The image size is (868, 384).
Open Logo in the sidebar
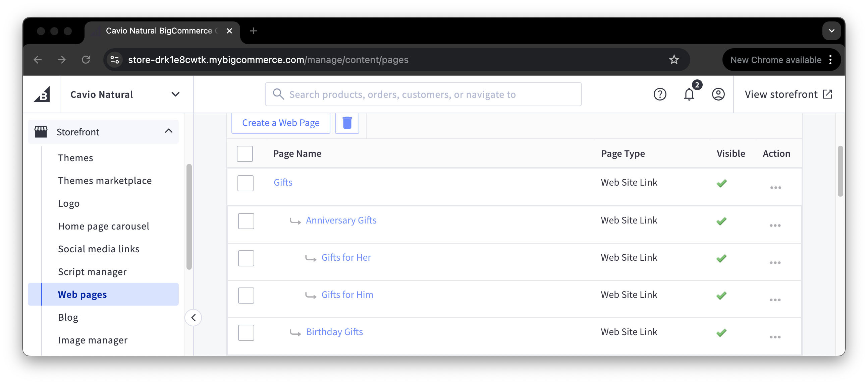click(x=69, y=204)
